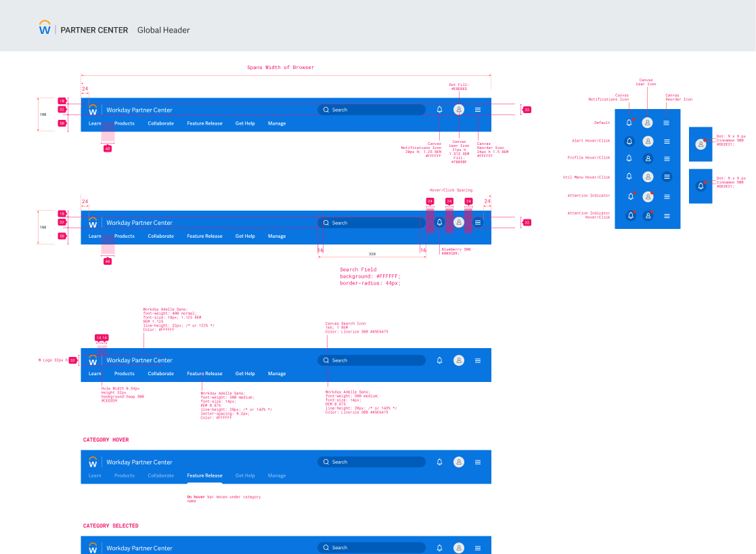Click hamburger icon in Attention Indicator Hover/Click row
756x554 pixels.
click(x=667, y=215)
